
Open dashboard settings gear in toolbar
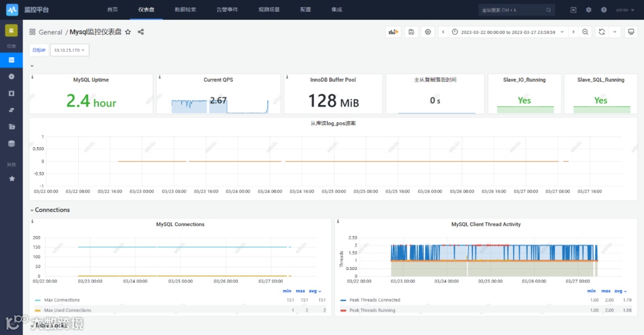[x=428, y=32]
